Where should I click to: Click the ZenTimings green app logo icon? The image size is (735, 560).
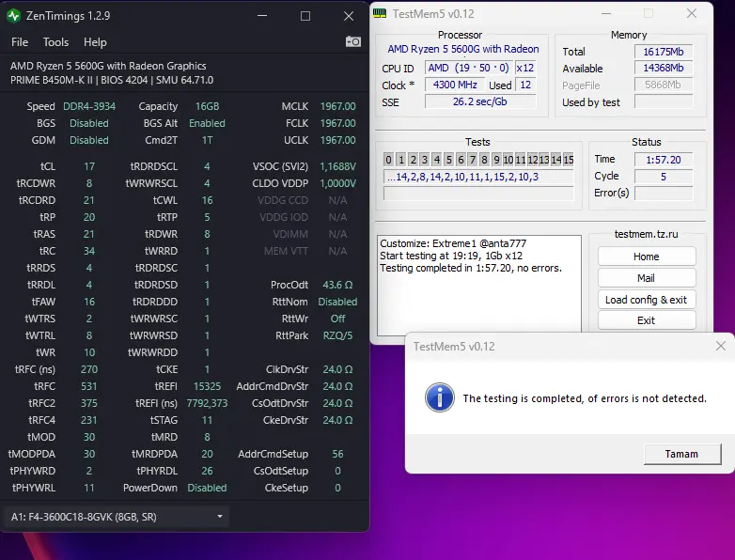(13, 16)
